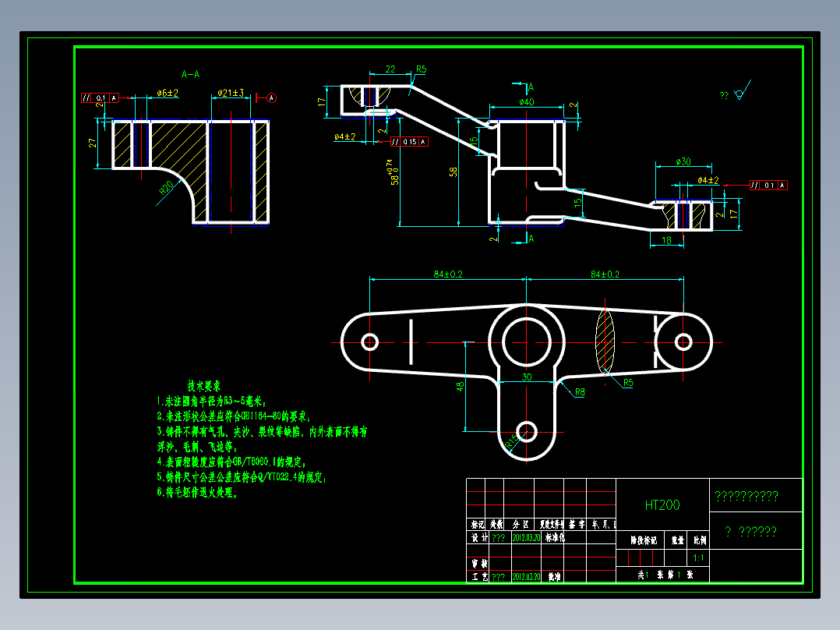Click the HT200 material text in title block
Image resolution: width=840 pixels, height=630 pixels.
coord(662,505)
